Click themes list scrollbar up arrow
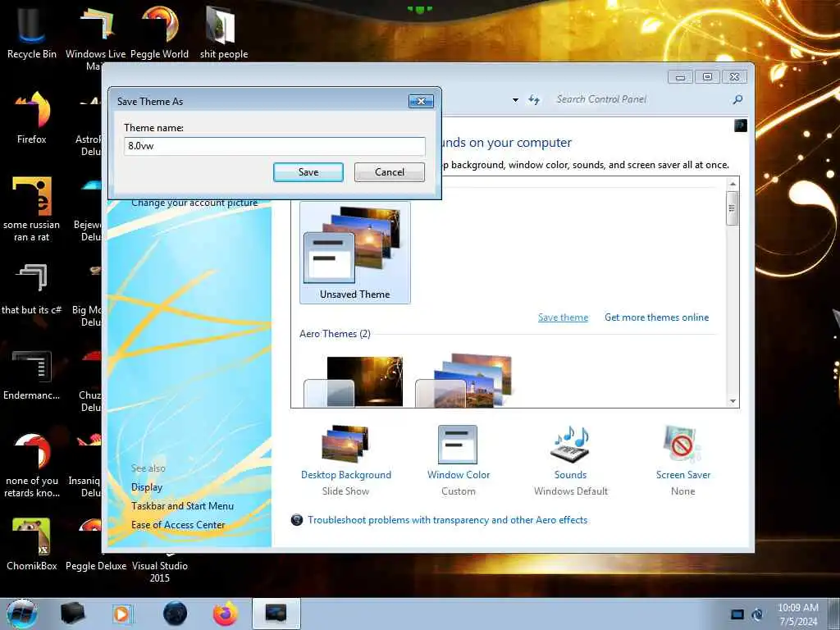Image resolution: width=840 pixels, height=630 pixels. point(733,184)
